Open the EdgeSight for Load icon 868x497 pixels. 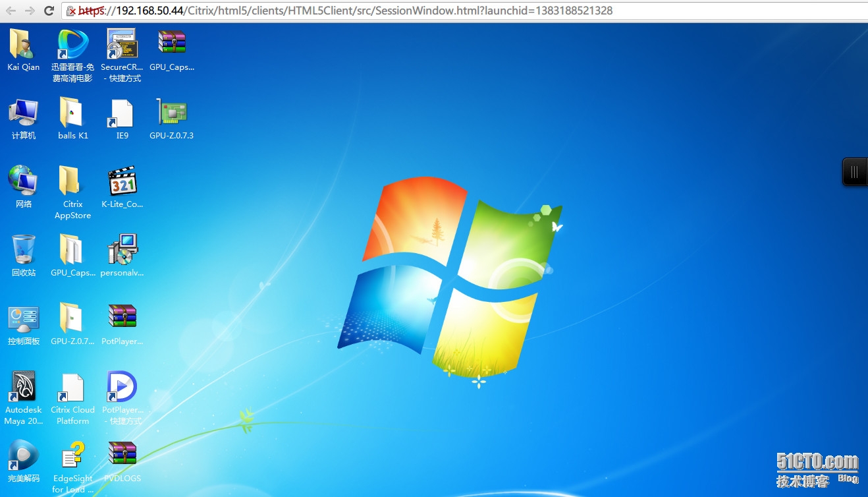coord(72,456)
